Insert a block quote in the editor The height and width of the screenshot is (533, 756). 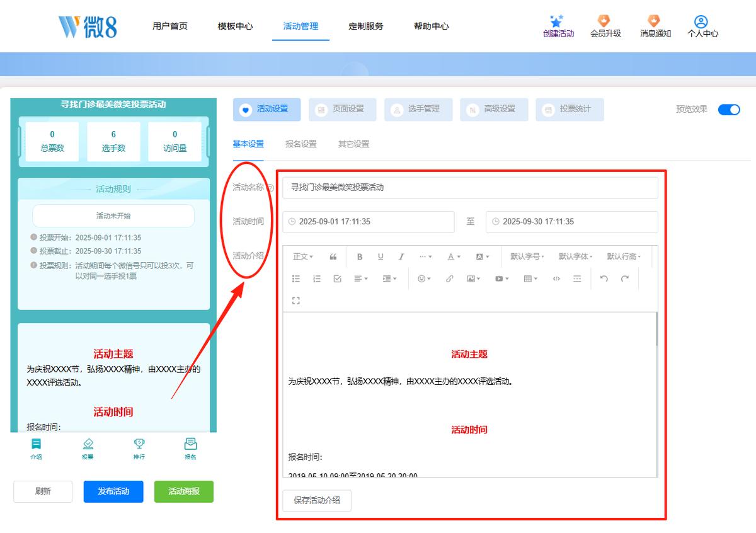tap(333, 257)
